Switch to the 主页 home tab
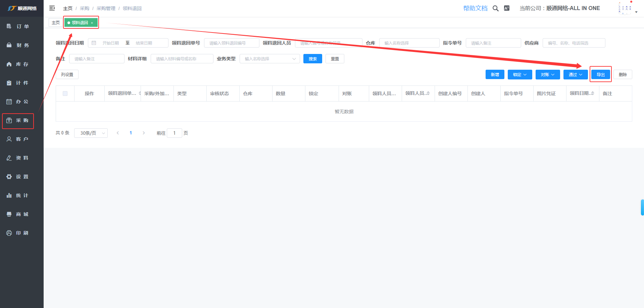The image size is (644, 308). [x=56, y=22]
